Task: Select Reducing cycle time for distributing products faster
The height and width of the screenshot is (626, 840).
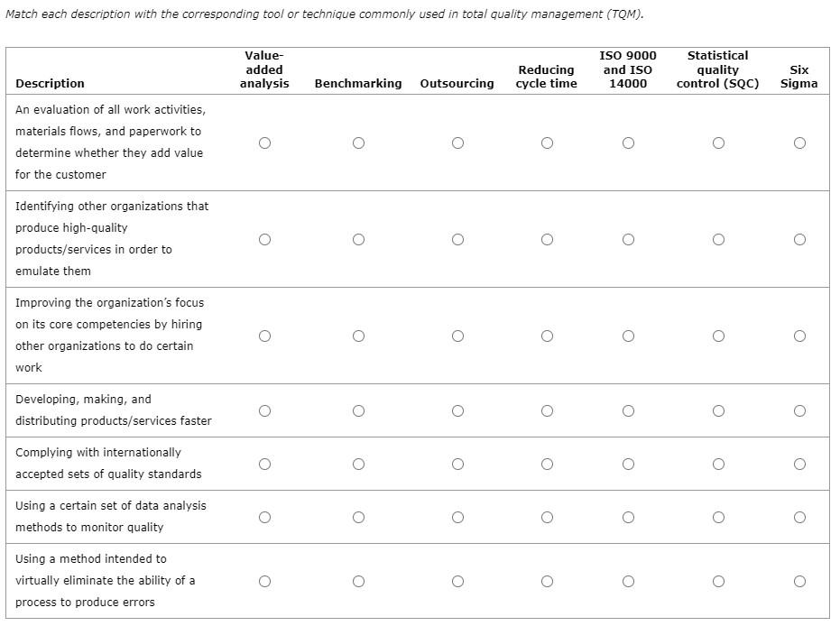Action: tap(547, 410)
